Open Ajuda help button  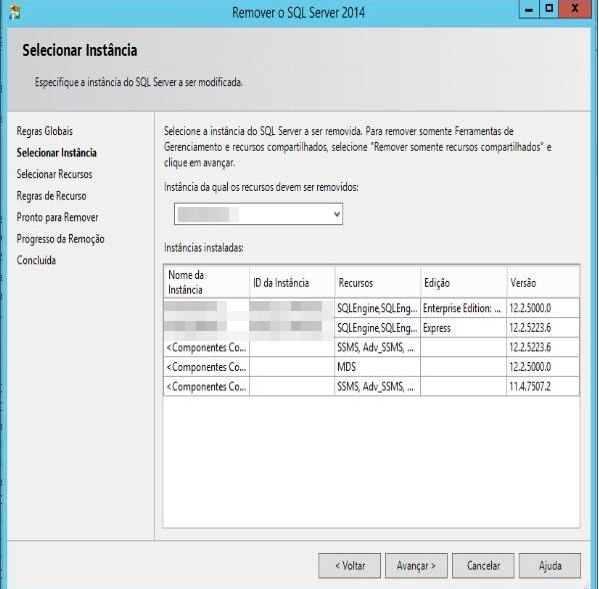pyautogui.click(x=550, y=566)
